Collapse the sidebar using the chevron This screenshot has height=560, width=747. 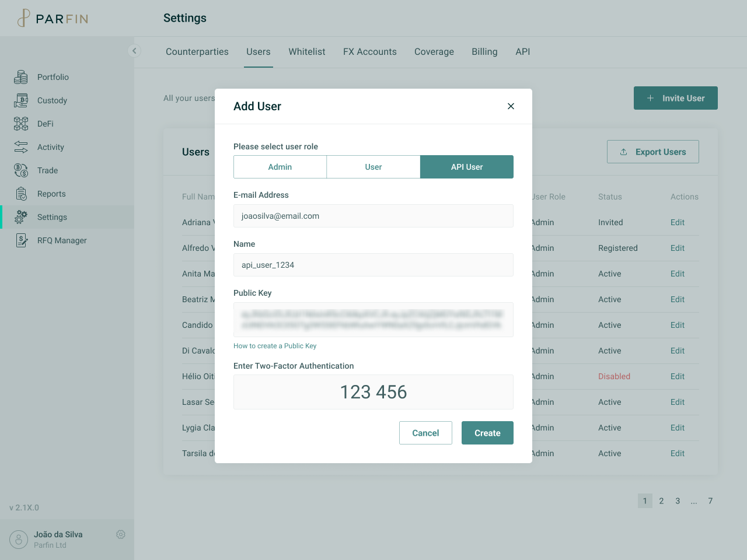pyautogui.click(x=134, y=51)
